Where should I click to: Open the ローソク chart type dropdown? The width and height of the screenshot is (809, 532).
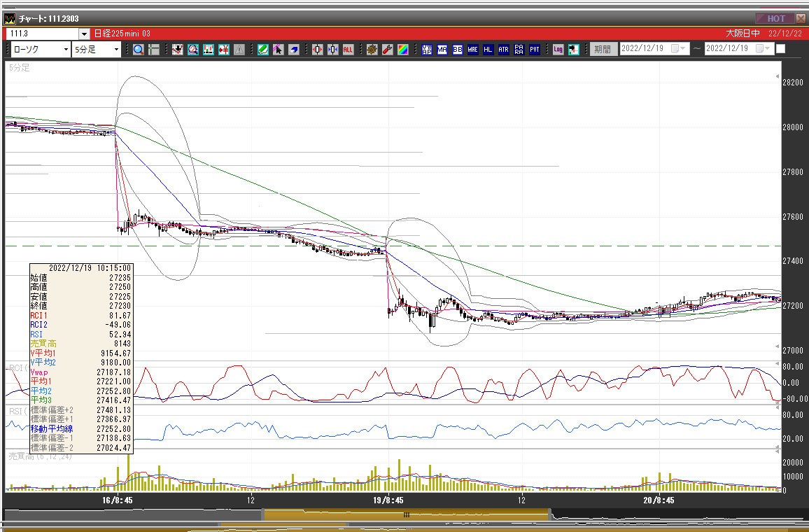coord(66,50)
